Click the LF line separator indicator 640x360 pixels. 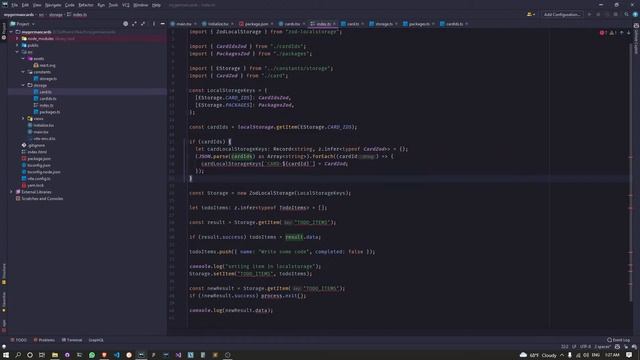574,347
